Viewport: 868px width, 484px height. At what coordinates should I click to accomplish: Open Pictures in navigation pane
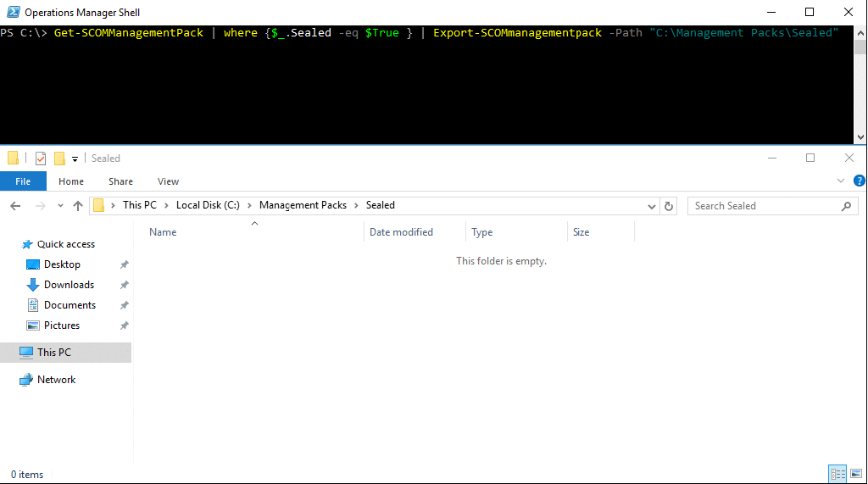(x=62, y=325)
